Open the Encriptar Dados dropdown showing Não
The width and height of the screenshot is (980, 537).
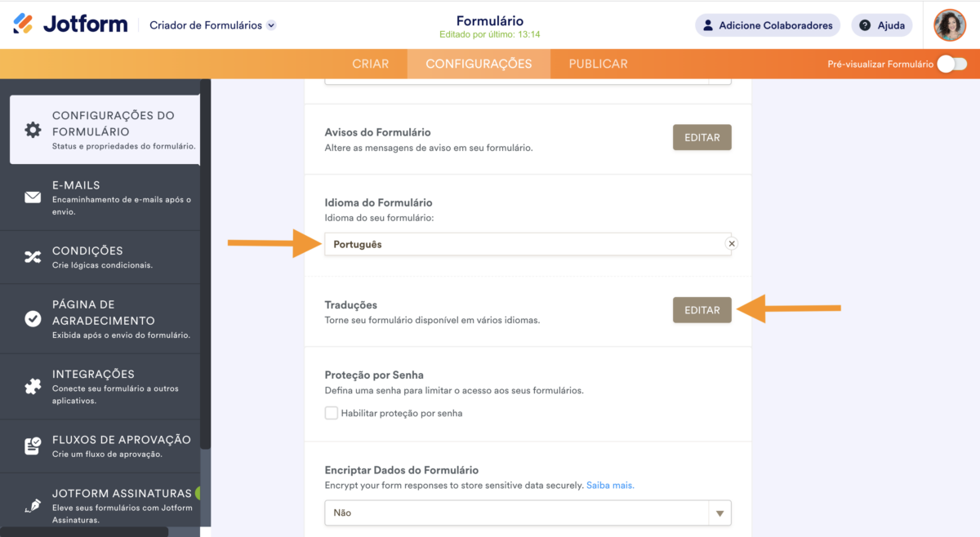click(x=528, y=513)
